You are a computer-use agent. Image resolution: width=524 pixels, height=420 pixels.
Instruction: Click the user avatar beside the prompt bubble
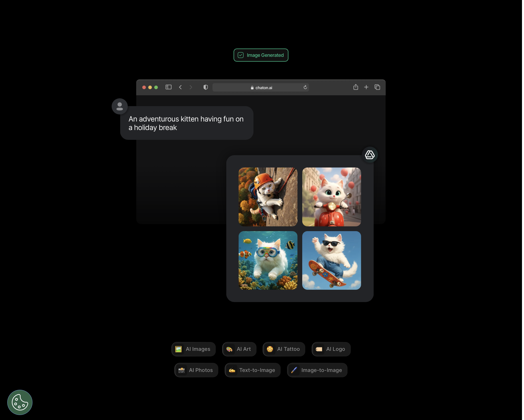[x=119, y=106]
